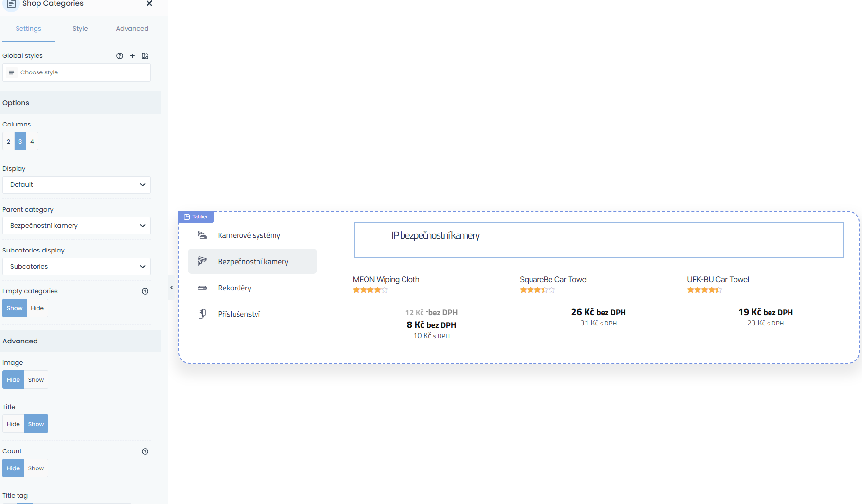Click the Empty categories help icon

click(145, 291)
